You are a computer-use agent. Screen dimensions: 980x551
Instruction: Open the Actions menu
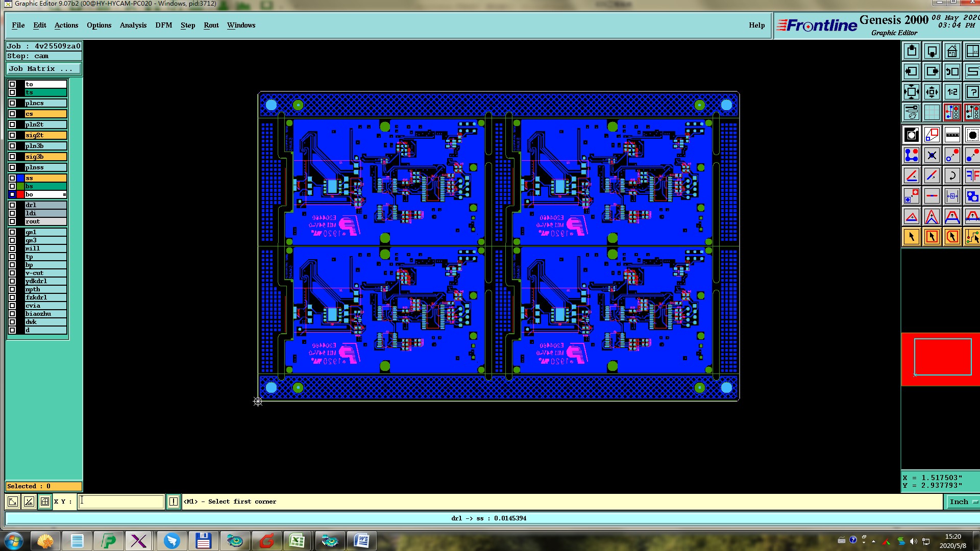coord(66,25)
